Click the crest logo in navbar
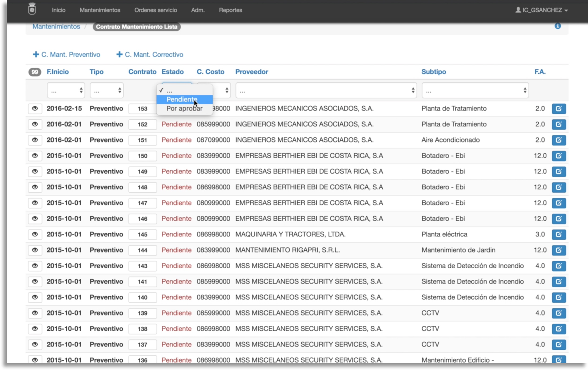The width and height of the screenshot is (588, 370). [32, 9]
